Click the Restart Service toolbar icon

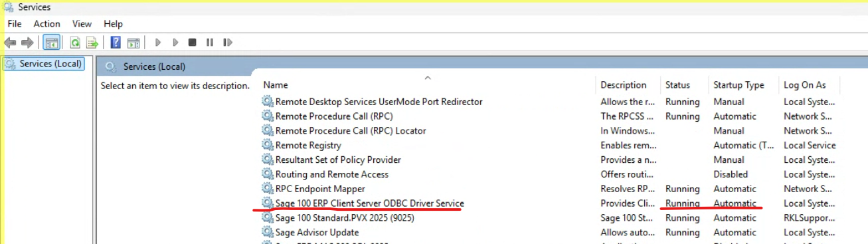pos(228,43)
